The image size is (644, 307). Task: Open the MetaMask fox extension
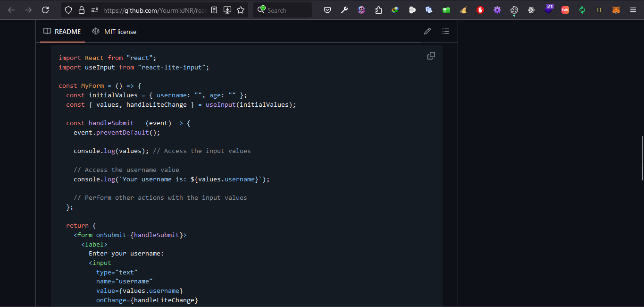616,9
